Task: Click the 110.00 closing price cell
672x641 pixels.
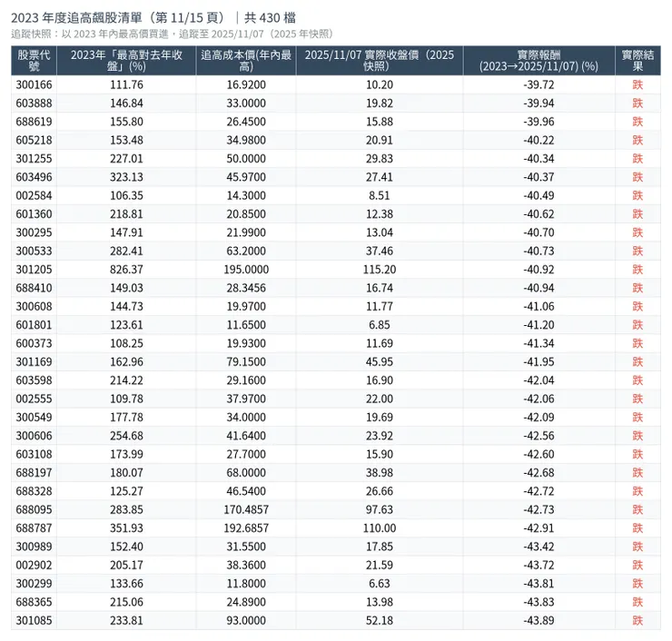Action: [380, 528]
